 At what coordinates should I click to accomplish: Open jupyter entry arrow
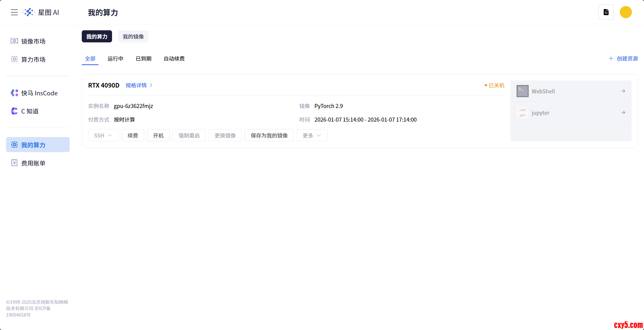click(x=623, y=113)
